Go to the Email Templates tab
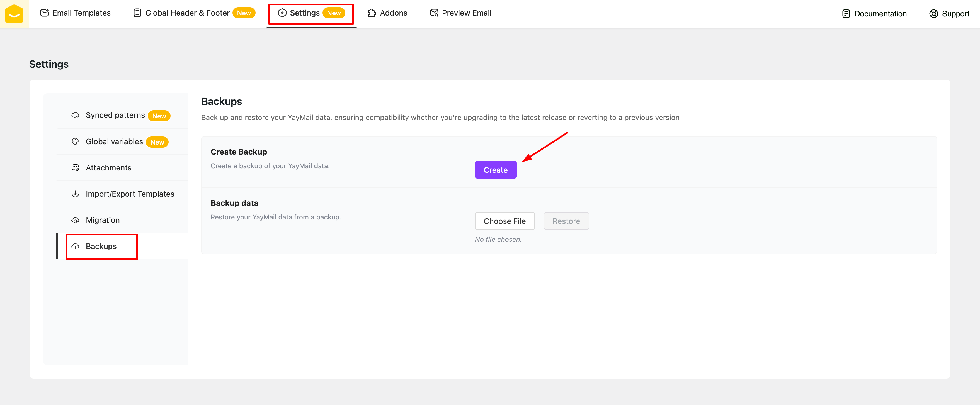The width and height of the screenshot is (980, 405). click(x=81, y=13)
